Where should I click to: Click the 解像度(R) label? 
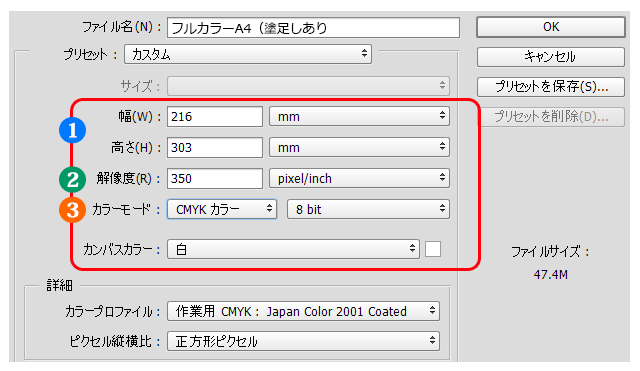click(129, 178)
